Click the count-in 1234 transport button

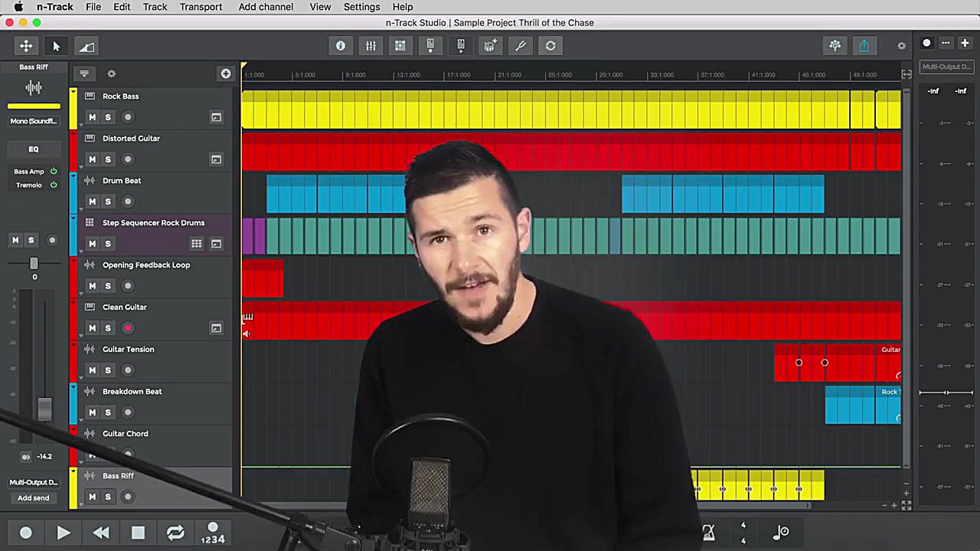pyautogui.click(x=213, y=533)
